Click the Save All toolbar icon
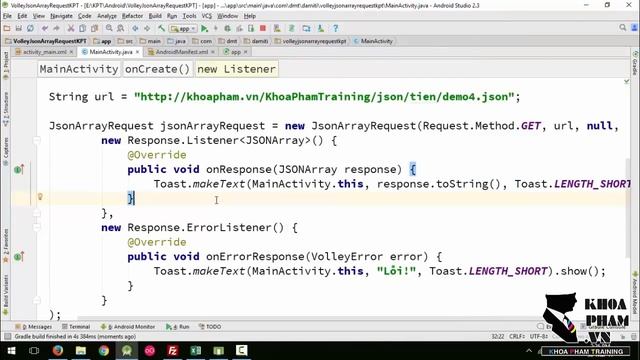 tap(18, 29)
